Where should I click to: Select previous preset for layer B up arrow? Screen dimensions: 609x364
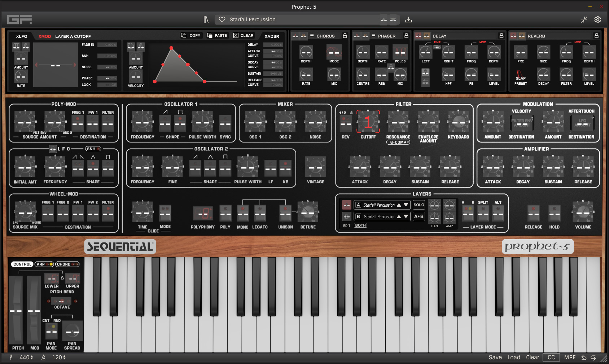point(399,216)
